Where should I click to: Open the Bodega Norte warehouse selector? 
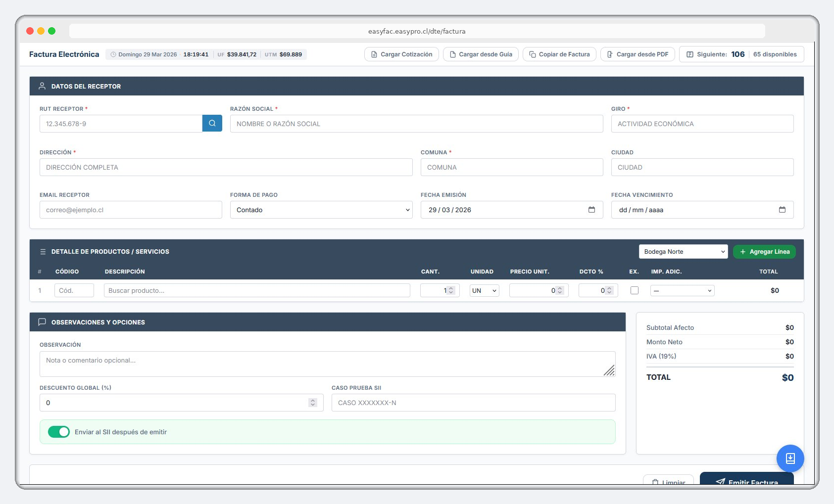pos(683,252)
